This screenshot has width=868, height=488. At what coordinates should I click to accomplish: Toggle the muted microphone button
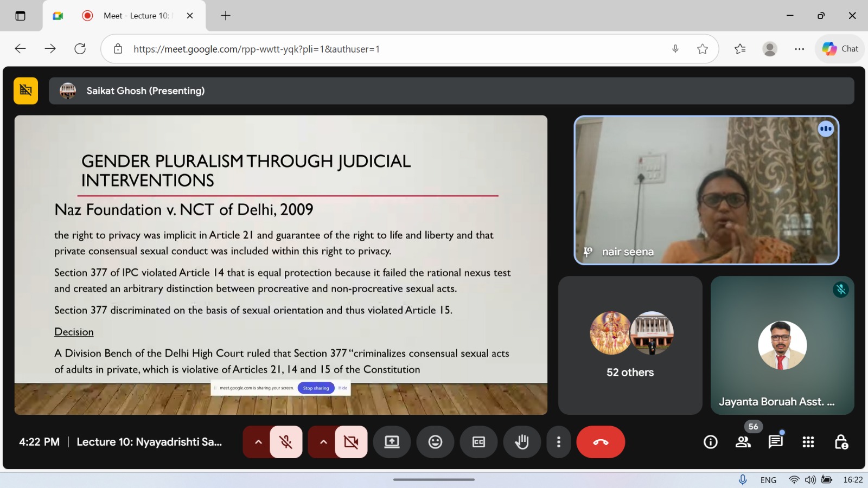click(286, 442)
